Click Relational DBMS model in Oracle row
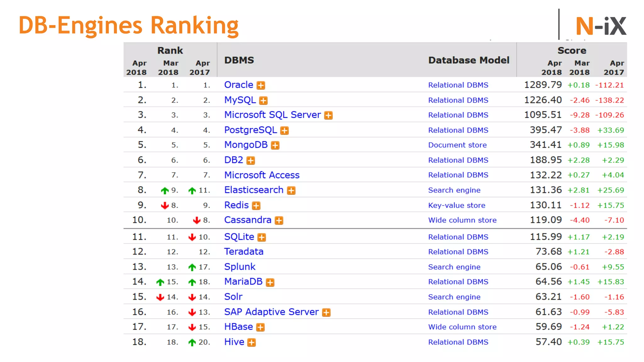The image size is (644, 362). (458, 85)
